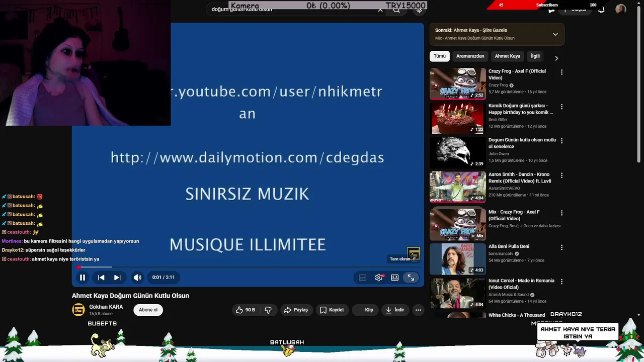Toggle subtitles button in the player
This screenshot has width=644, height=362.
coord(362,277)
